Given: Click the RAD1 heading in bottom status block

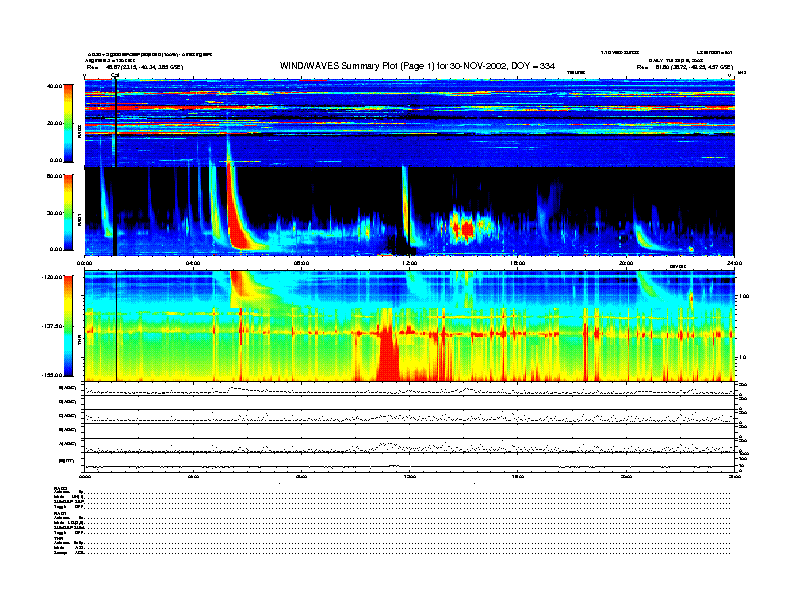Looking at the screenshot, I should click(61, 514).
